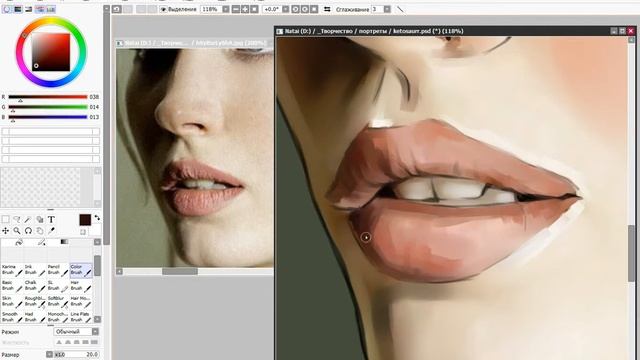This screenshot has width=640, height=360.
Task: Select the Color Brush preset
Action: click(x=81, y=270)
